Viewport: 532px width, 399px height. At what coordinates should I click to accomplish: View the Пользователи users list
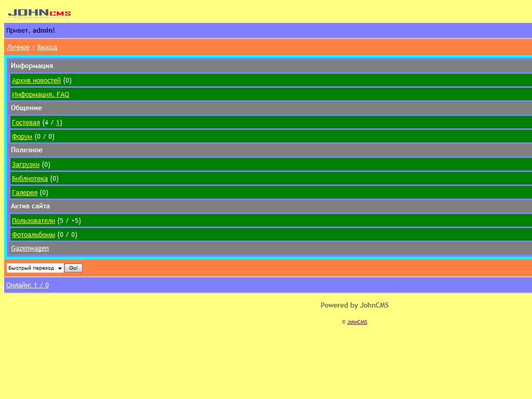[x=33, y=221]
